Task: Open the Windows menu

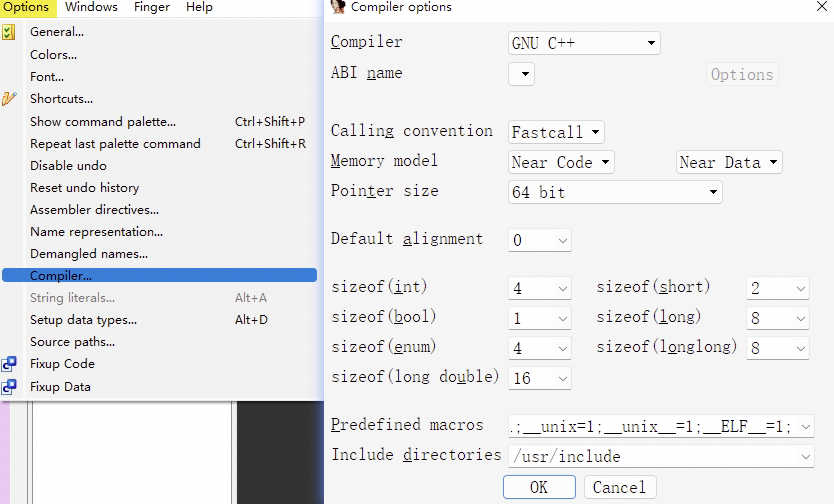Action: coord(91,7)
